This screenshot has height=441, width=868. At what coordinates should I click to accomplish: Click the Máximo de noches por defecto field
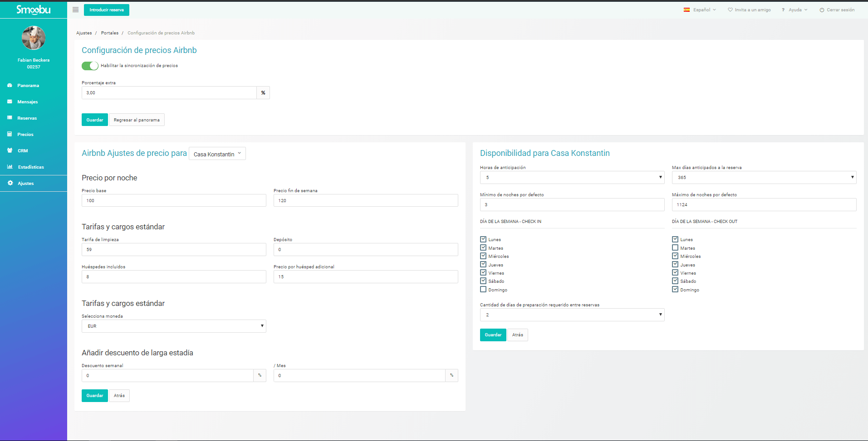[764, 204]
